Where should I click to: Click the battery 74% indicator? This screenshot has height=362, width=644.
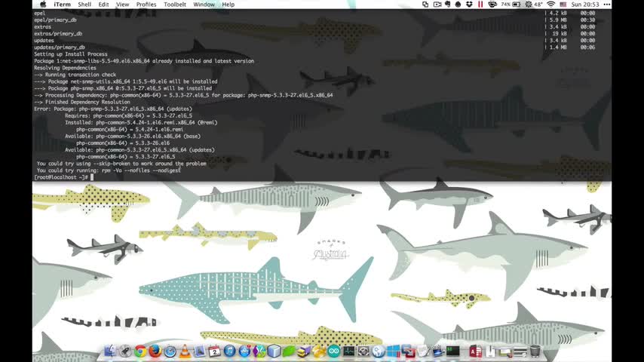[x=511, y=5]
